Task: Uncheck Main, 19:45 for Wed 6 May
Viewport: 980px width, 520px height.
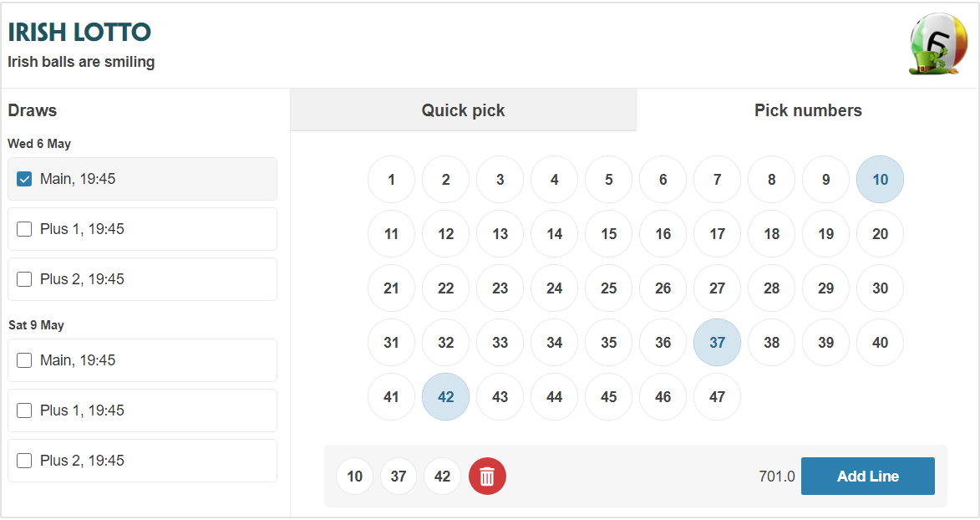Action: point(23,178)
